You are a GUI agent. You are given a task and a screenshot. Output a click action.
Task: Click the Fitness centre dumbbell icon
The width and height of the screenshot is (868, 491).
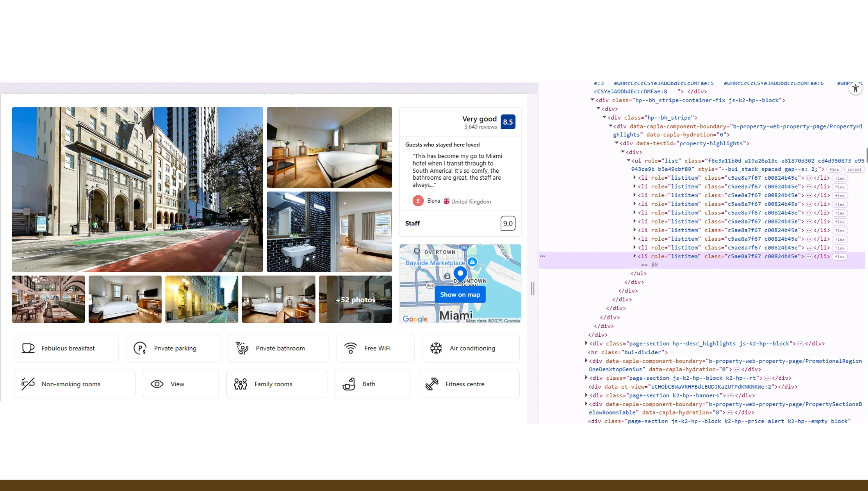432,384
